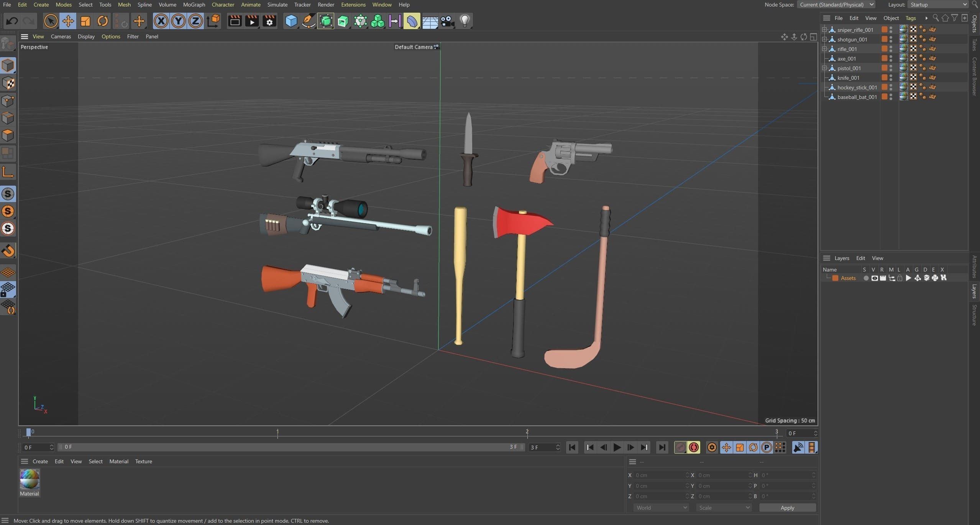This screenshot has height=525, width=980.
Task: Click knife_001 layer color swatch
Action: click(885, 77)
